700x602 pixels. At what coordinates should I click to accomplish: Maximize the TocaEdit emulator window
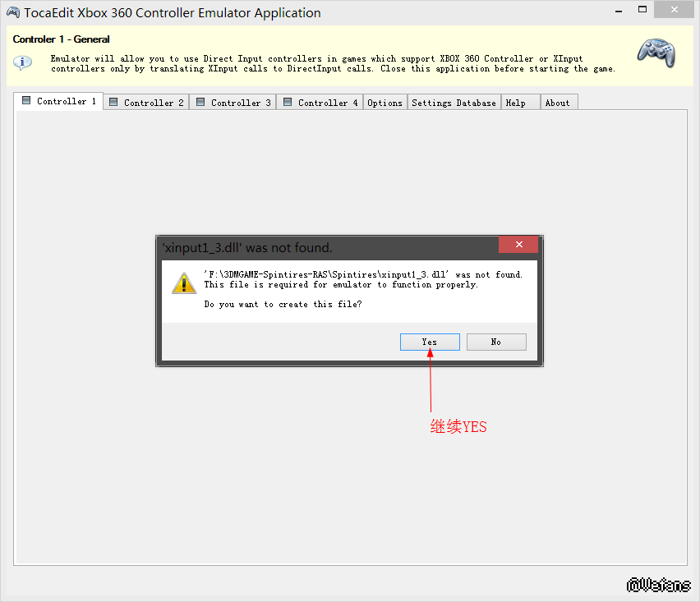pyautogui.click(x=642, y=10)
